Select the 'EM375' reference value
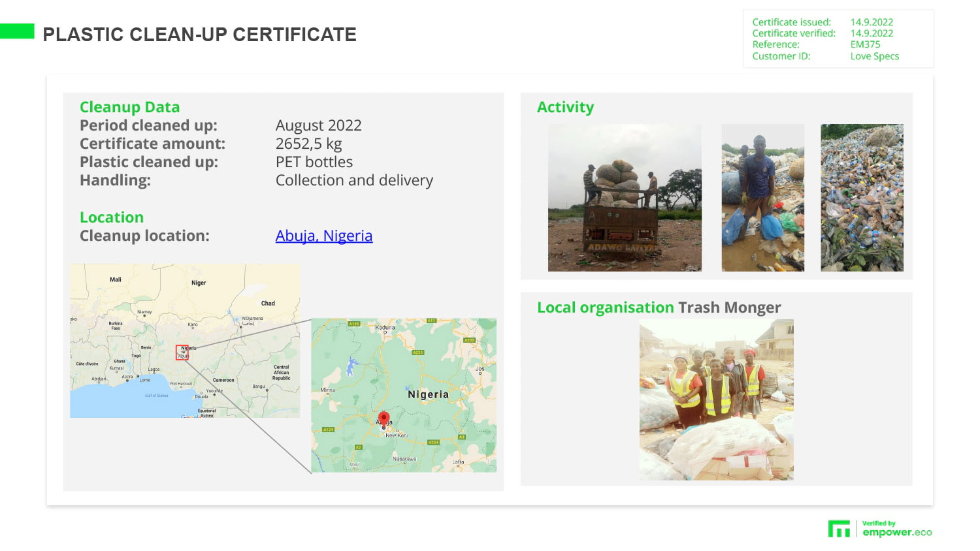 [865, 44]
